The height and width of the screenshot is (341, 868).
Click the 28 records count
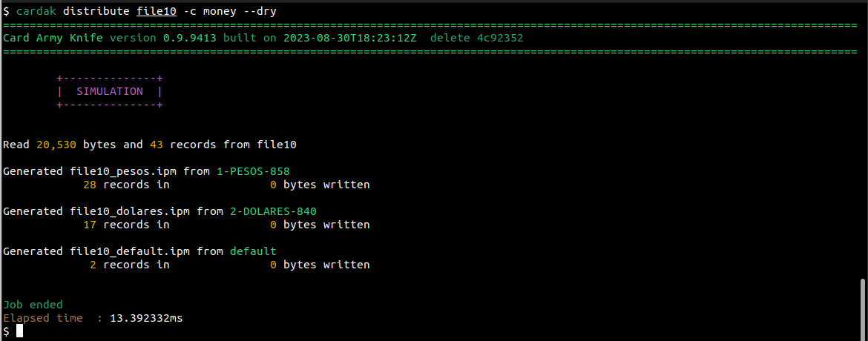click(90, 185)
